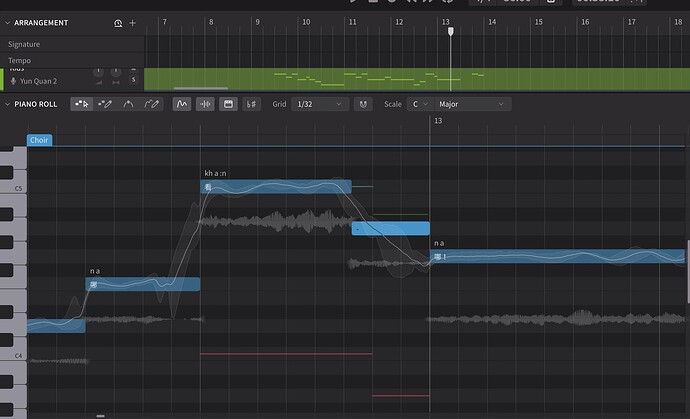Viewport: 690px width, 419px height.
Task: Click the playhead marker at bar 13
Action: pyautogui.click(x=451, y=31)
